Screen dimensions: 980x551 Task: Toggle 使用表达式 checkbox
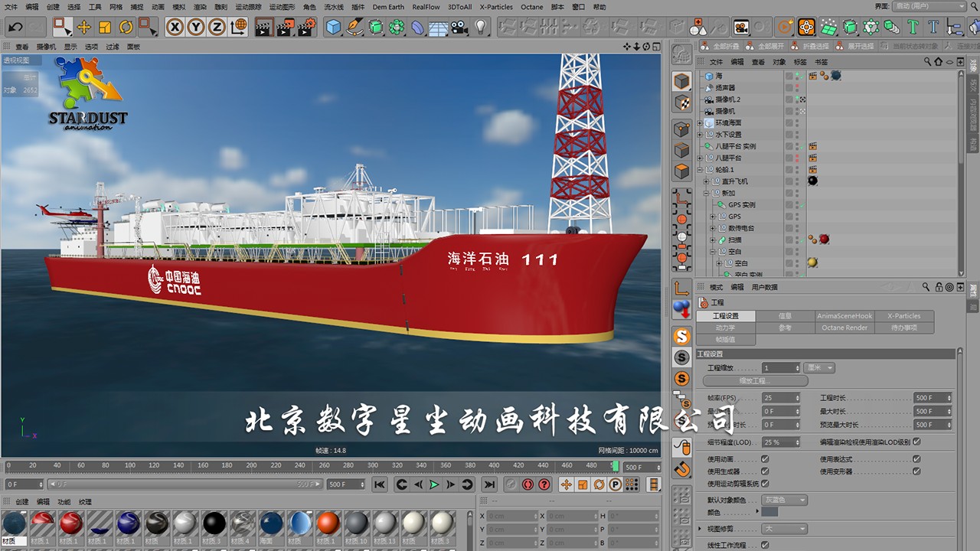(916, 459)
